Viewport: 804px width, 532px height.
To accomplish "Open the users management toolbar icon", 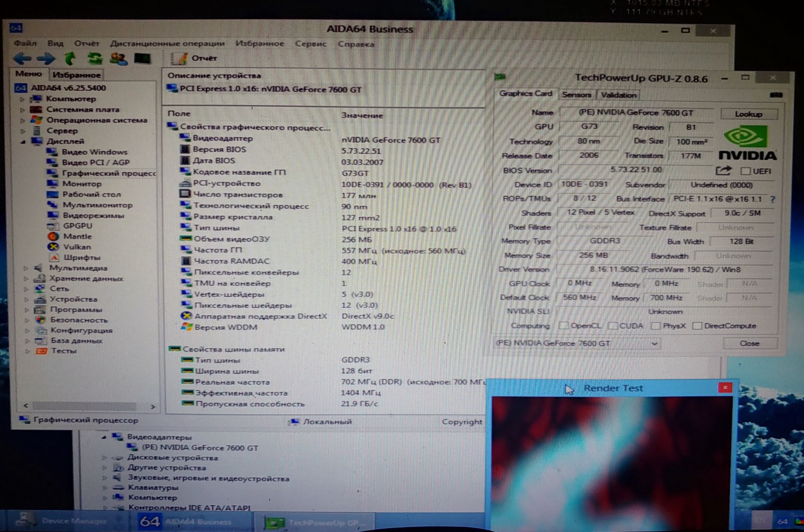I will (x=119, y=59).
